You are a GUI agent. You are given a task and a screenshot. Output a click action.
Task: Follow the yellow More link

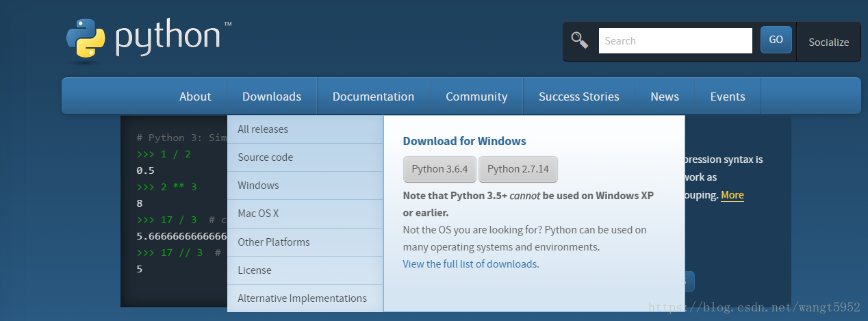pyautogui.click(x=732, y=195)
